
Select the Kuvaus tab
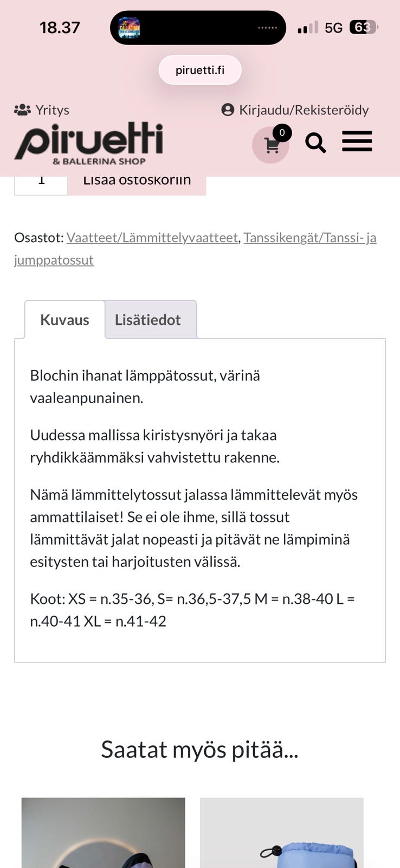click(x=64, y=320)
